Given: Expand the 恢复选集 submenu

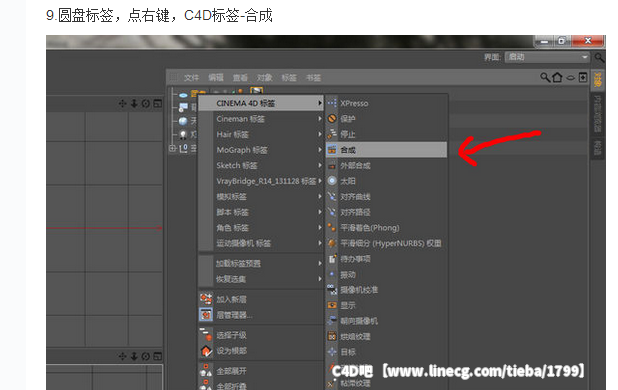Looking at the screenshot, I should coord(261,279).
